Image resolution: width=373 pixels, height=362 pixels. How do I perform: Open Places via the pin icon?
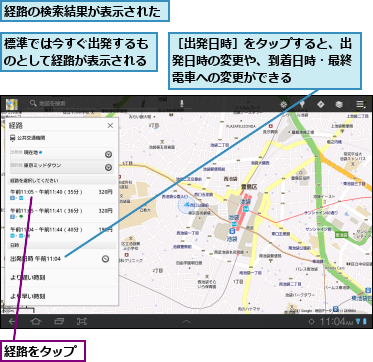pos(302,104)
